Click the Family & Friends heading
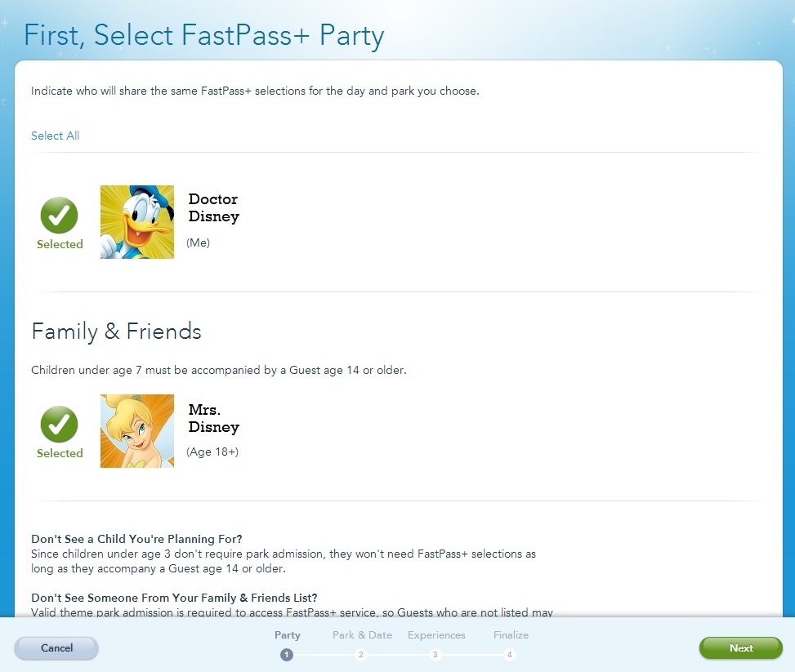795x672 pixels. (116, 332)
